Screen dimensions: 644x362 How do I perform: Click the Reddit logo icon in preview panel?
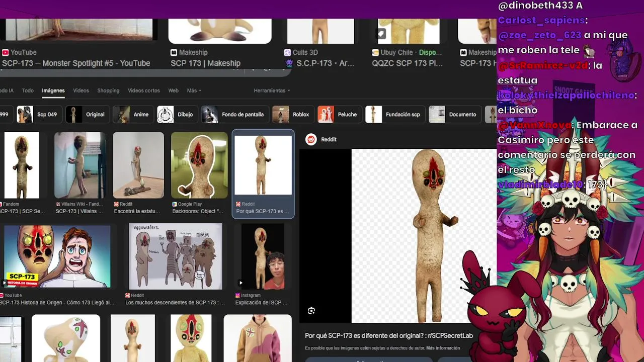(x=311, y=139)
